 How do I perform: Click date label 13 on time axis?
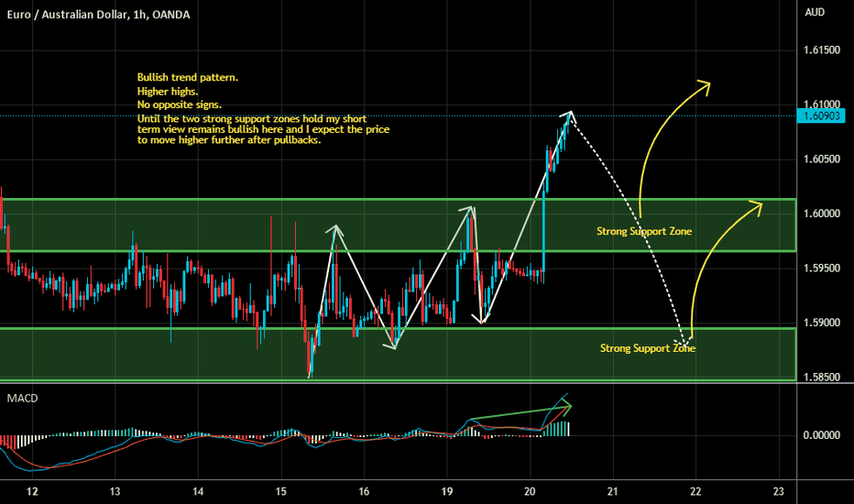[x=115, y=491]
